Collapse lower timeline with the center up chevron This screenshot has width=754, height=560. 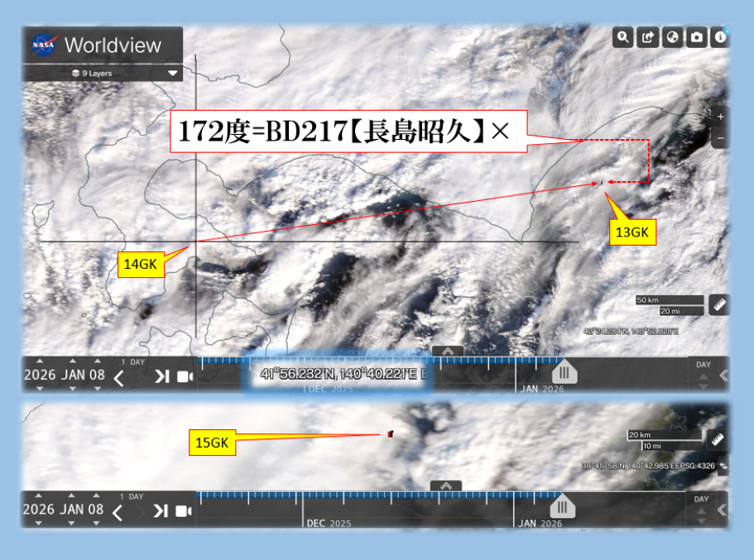(x=446, y=486)
